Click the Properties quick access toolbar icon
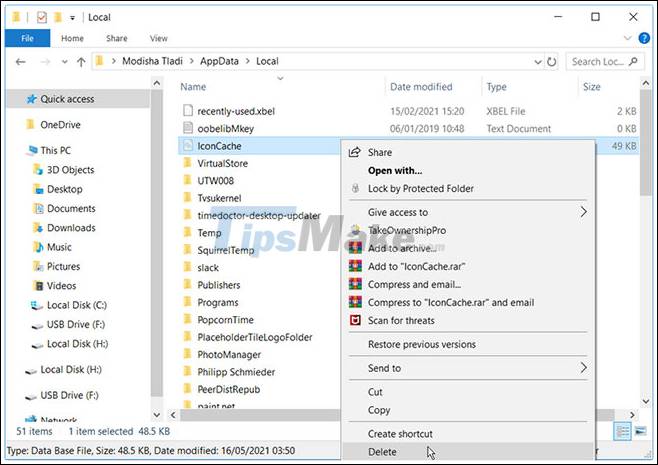This screenshot has width=658, height=465. (x=42, y=17)
